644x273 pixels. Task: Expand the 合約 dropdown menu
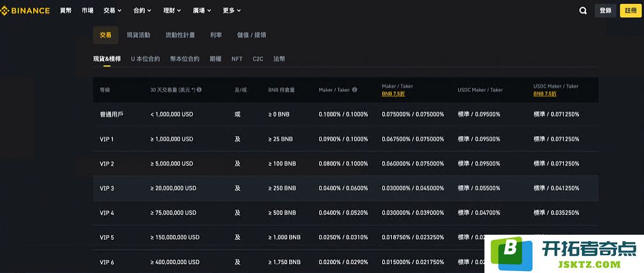click(x=142, y=11)
